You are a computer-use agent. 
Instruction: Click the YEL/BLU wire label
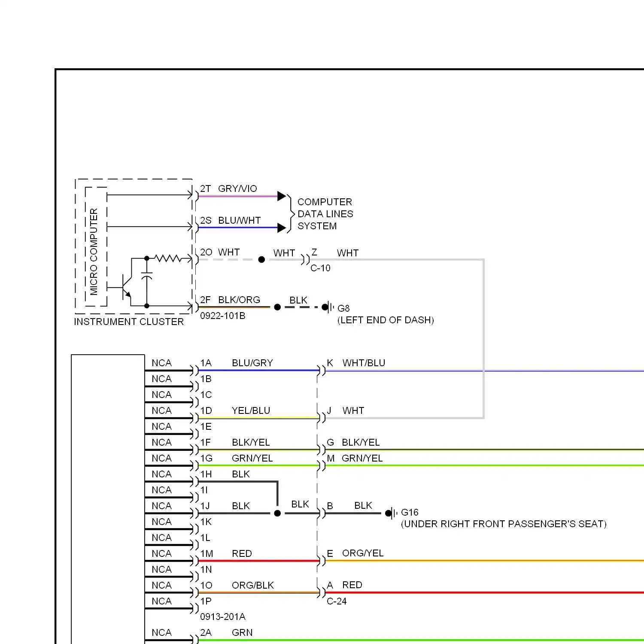(x=251, y=410)
